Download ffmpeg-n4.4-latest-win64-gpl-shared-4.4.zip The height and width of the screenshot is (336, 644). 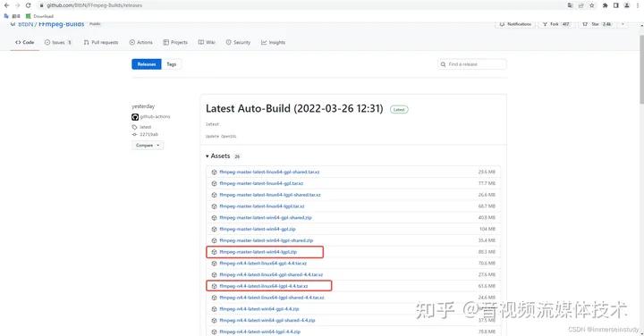tap(267, 321)
